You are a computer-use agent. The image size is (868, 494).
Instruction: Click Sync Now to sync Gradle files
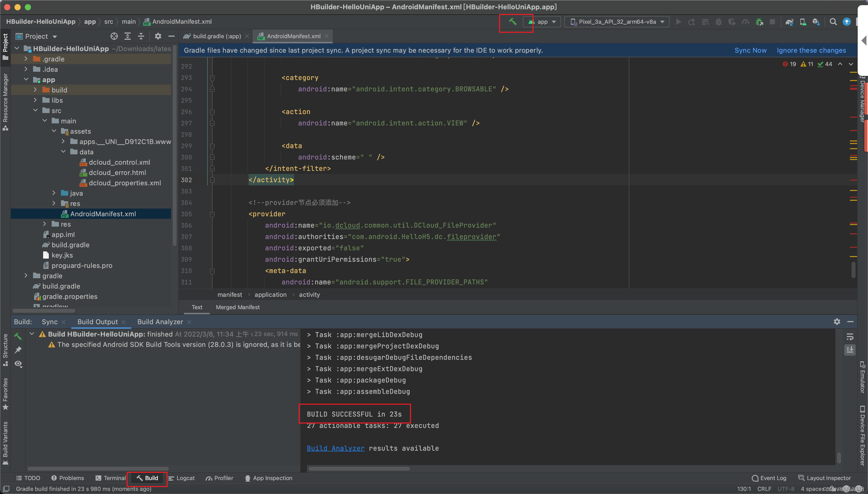click(749, 50)
